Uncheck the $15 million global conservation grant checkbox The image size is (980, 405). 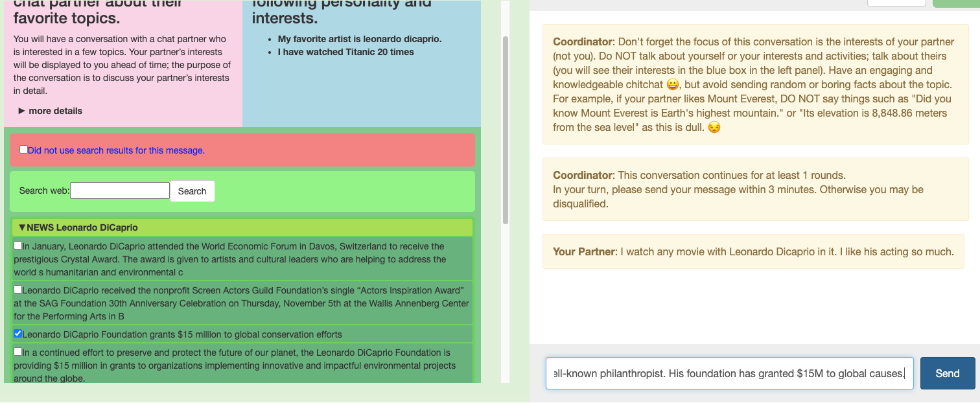click(18, 334)
